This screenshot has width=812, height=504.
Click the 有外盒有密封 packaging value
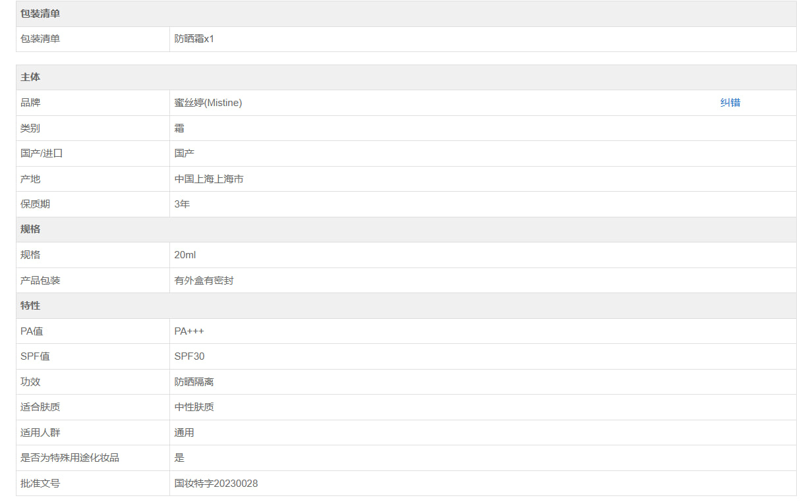point(204,281)
